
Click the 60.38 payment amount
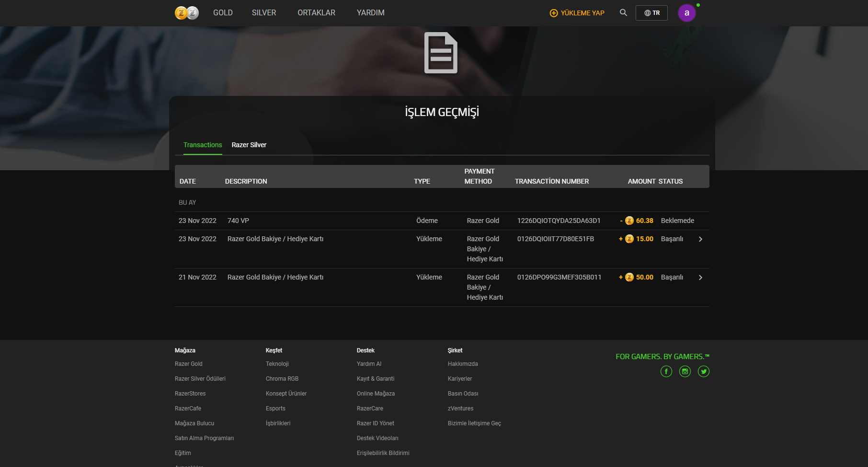[x=645, y=221]
